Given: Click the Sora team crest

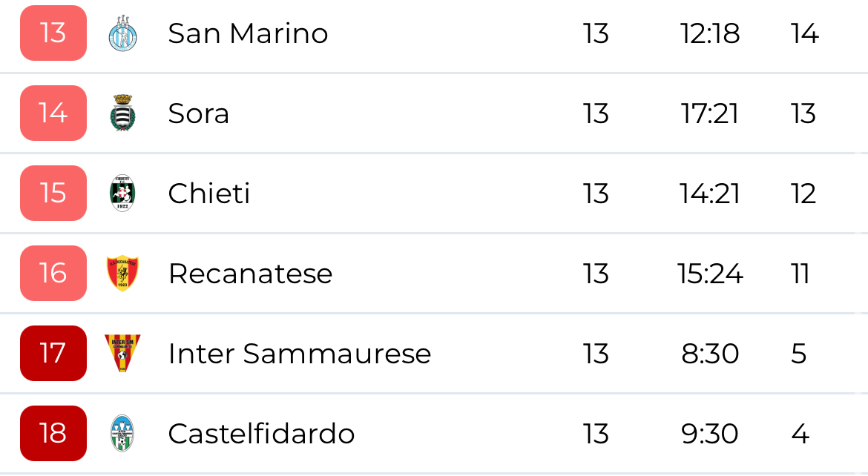Looking at the screenshot, I should (x=122, y=113).
